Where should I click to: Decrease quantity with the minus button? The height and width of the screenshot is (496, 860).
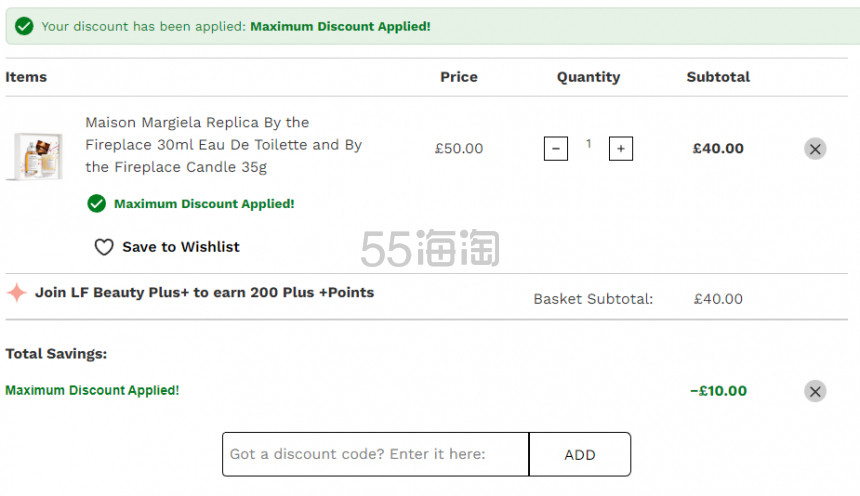pos(556,149)
